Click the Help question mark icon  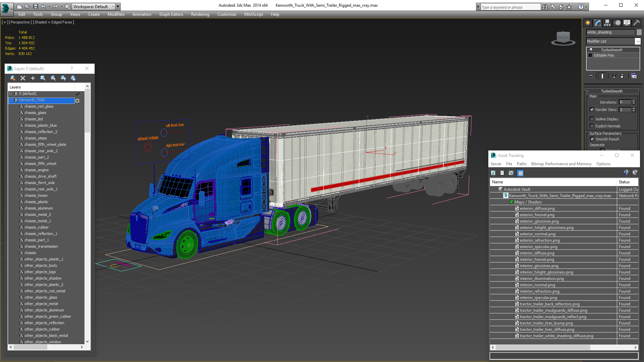(581, 7)
